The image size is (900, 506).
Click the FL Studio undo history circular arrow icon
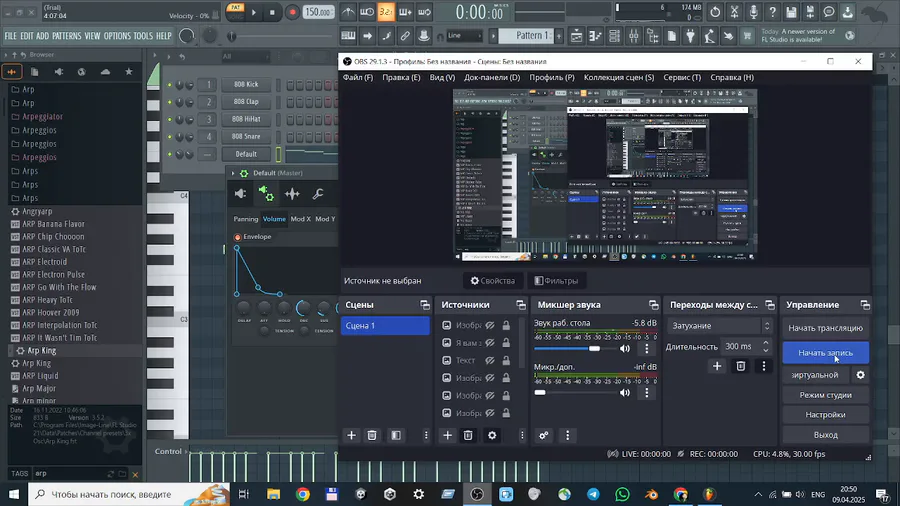click(x=715, y=12)
